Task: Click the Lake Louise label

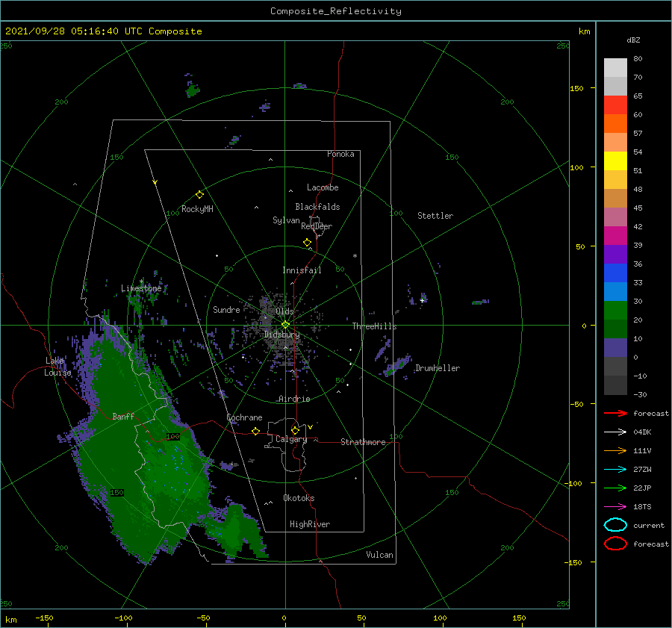Action: [57, 367]
